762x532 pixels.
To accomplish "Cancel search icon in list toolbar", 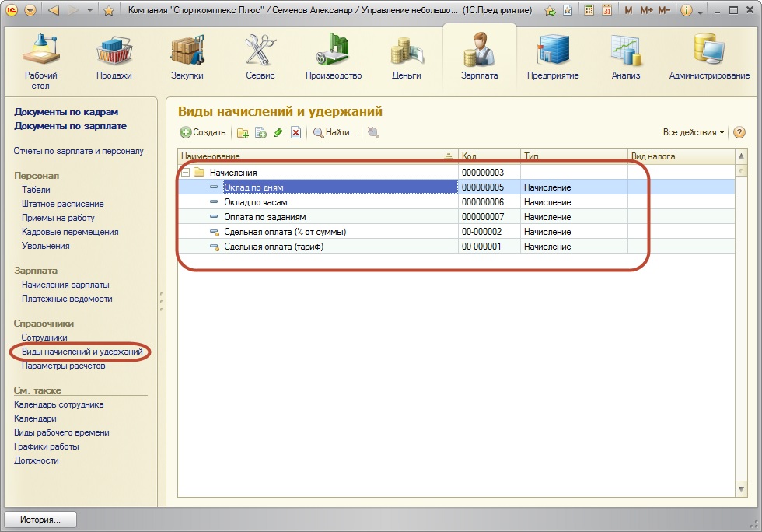I will [373, 132].
